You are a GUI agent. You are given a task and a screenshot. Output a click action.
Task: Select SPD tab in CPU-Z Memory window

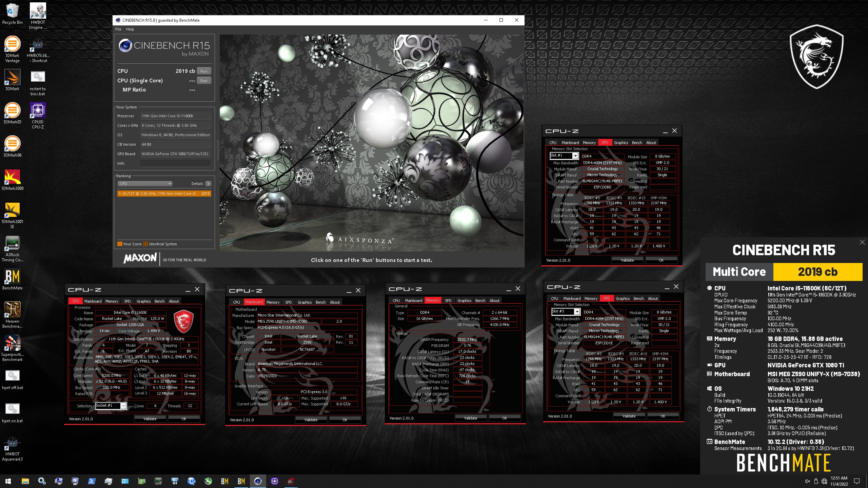tap(448, 300)
